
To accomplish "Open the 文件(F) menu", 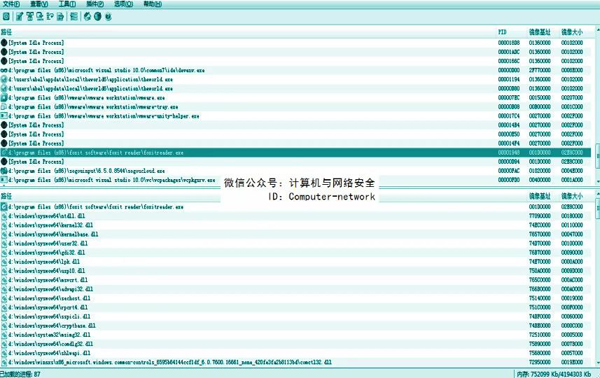I will (11, 4).
